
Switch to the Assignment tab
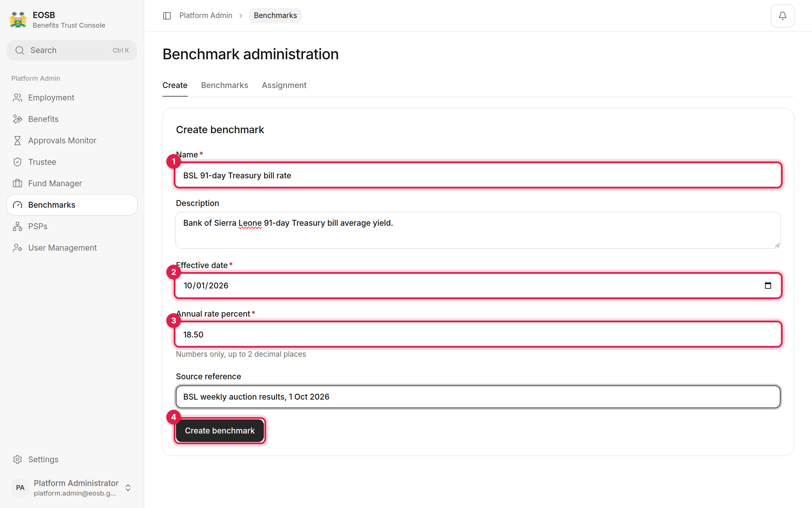click(x=284, y=85)
